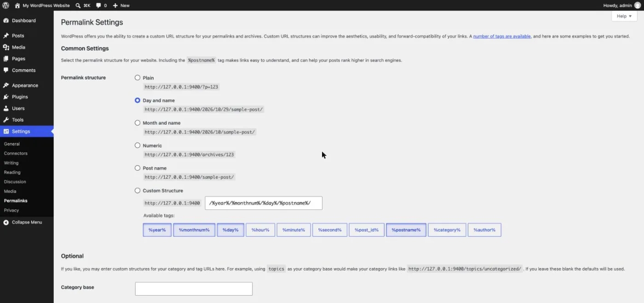Add the %second% tag
Viewport: 644px width, 303px height.
coord(330,230)
